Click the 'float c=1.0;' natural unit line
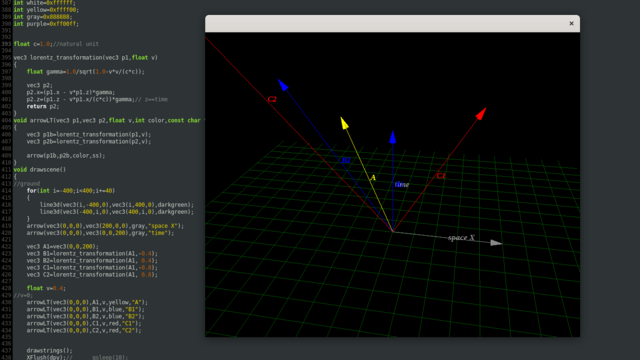This screenshot has width=640, height=360. (x=56, y=44)
